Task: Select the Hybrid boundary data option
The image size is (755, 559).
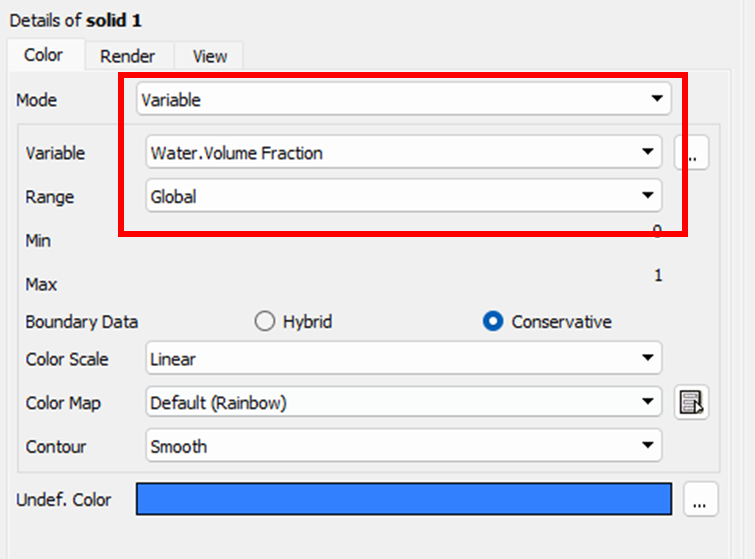Action: pyautogui.click(x=293, y=321)
